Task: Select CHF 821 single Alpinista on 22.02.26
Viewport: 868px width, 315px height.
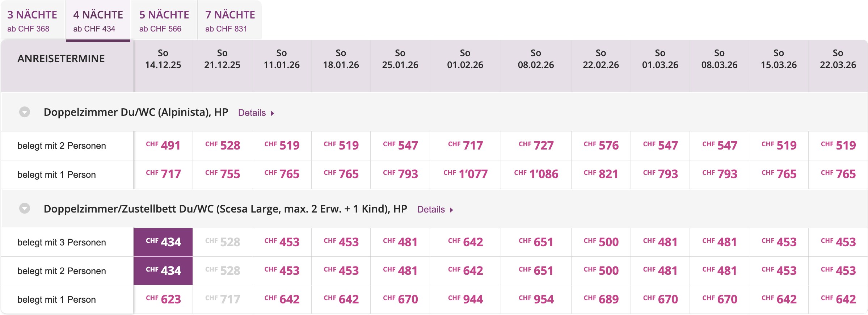Action: [601, 174]
